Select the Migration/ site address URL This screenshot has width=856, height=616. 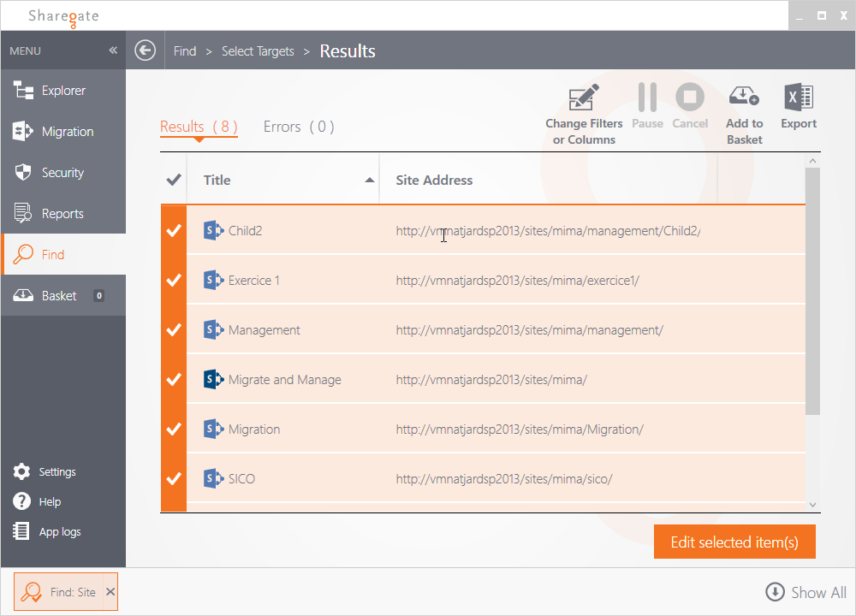point(520,429)
